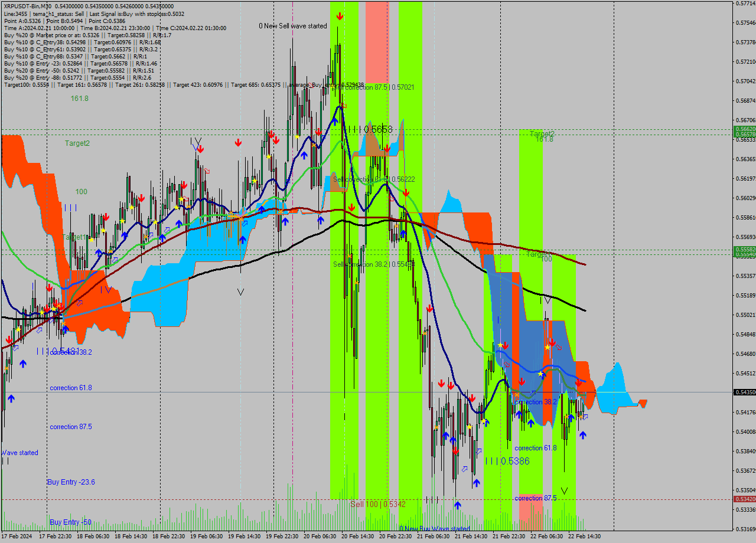Click the green 'Target1' label

tap(75, 237)
